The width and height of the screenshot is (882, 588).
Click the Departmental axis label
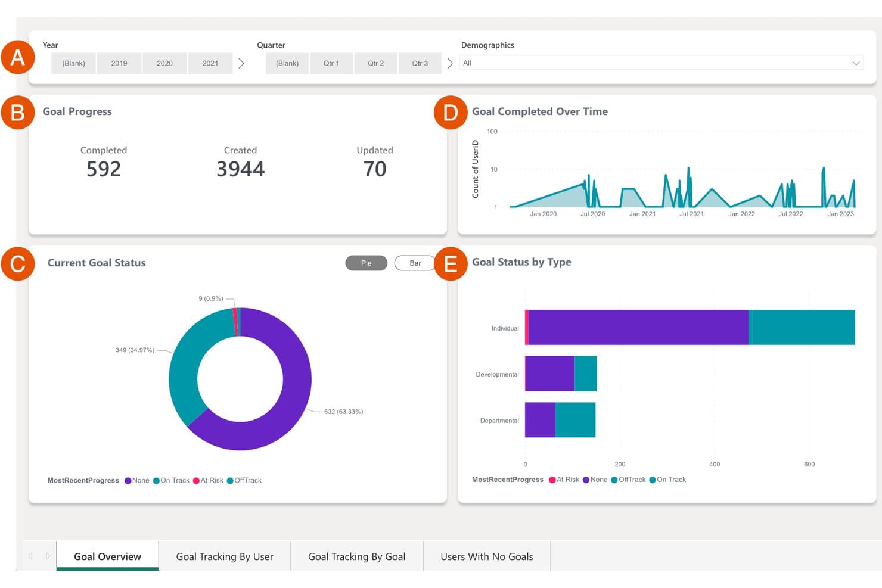499,421
